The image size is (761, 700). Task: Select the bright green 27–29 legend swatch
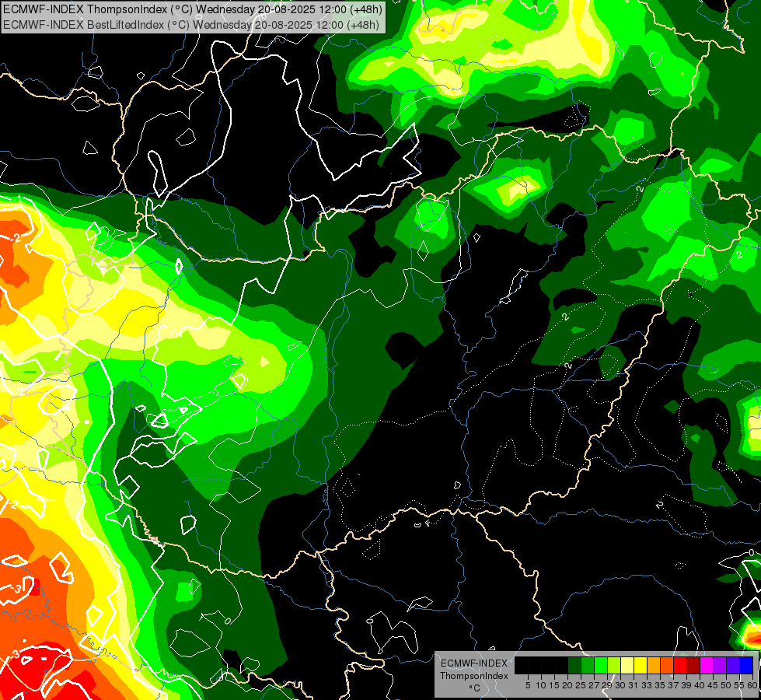point(601,665)
